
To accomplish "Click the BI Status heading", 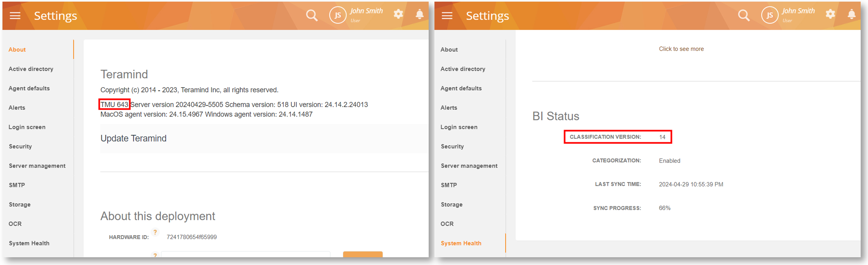I will coord(556,116).
